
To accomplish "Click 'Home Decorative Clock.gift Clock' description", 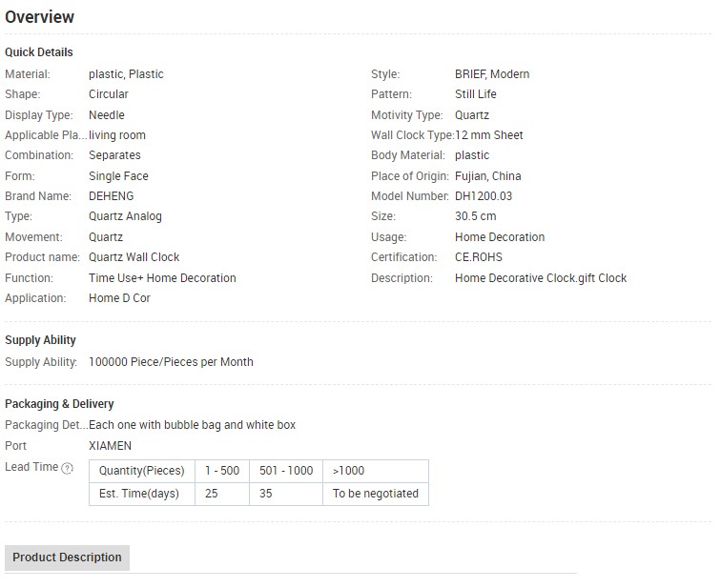I will [x=541, y=278].
